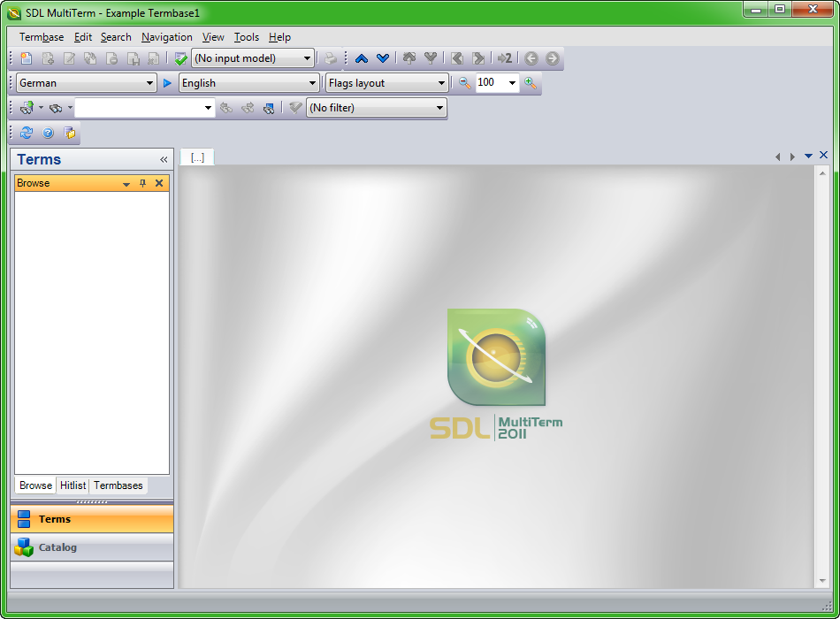840x619 pixels.
Task: Select the [...] entry document tab
Action: coord(197,157)
